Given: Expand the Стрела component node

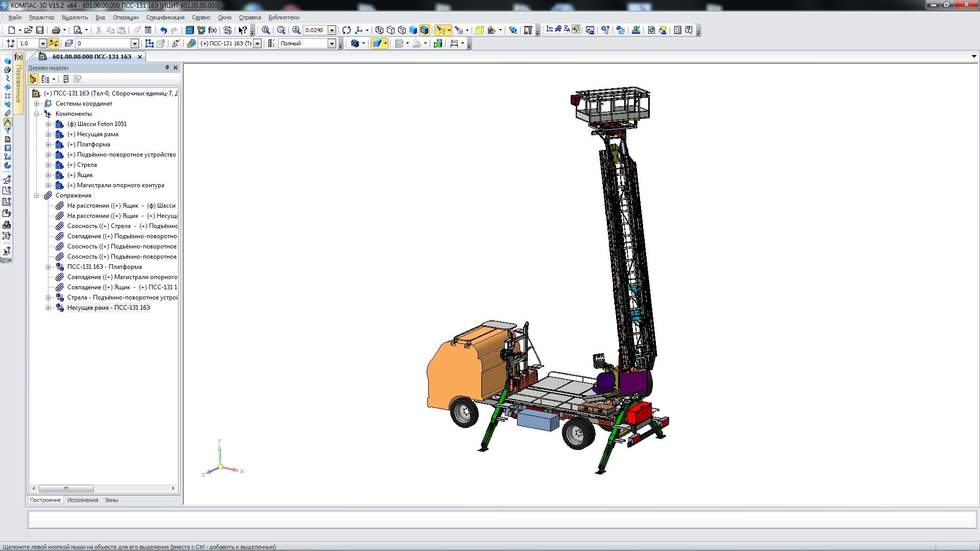Looking at the screenshot, I should point(48,165).
